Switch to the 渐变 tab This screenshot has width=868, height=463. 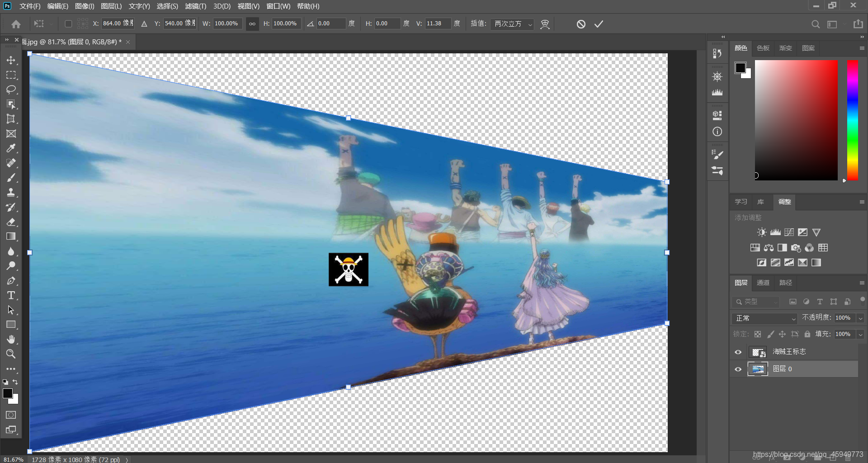786,48
